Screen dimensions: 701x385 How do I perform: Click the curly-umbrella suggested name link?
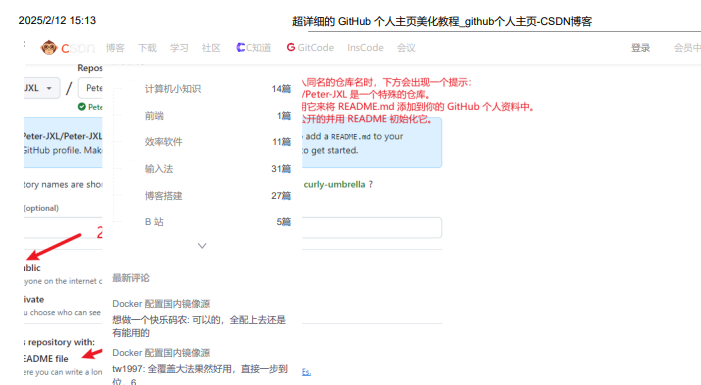click(334, 184)
